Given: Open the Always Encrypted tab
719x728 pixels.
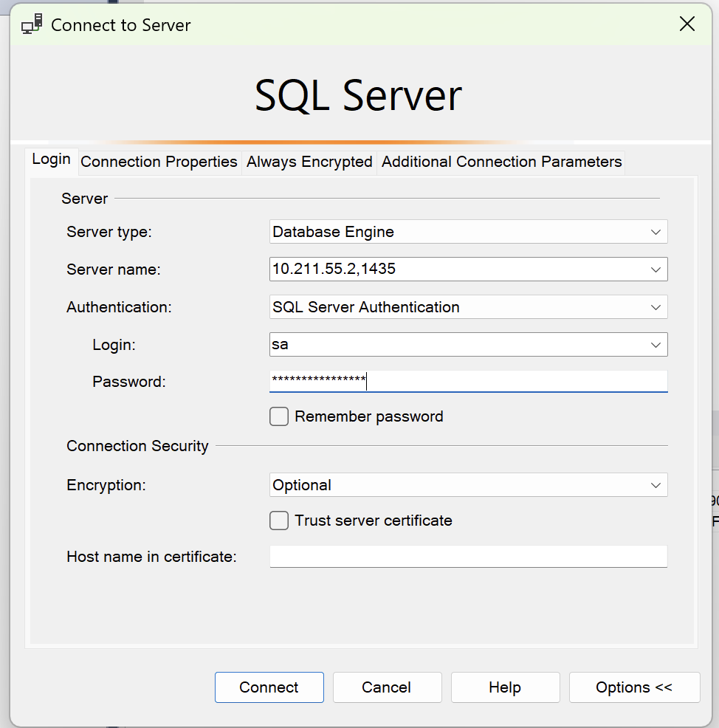Looking at the screenshot, I should (309, 162).
